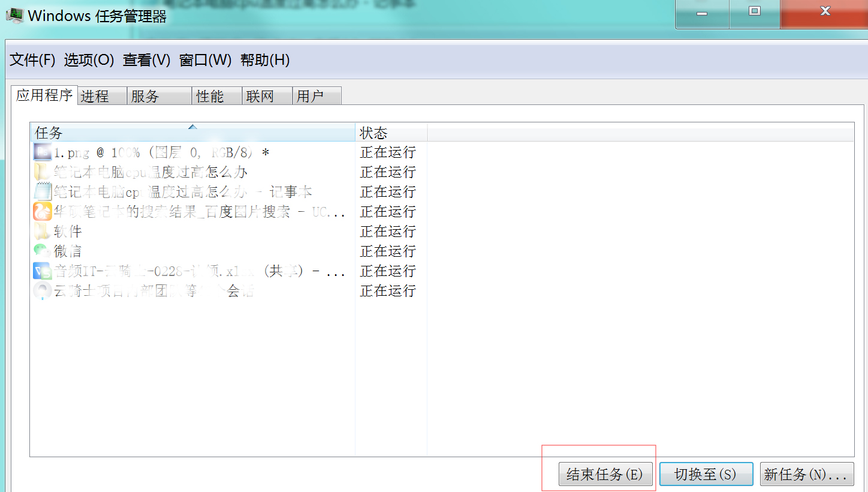Click the folder icon of 笔记本电脑cpu温度过高怎么办 task
This screenshot has height=492, width=868.
click(x=43, y=172)
